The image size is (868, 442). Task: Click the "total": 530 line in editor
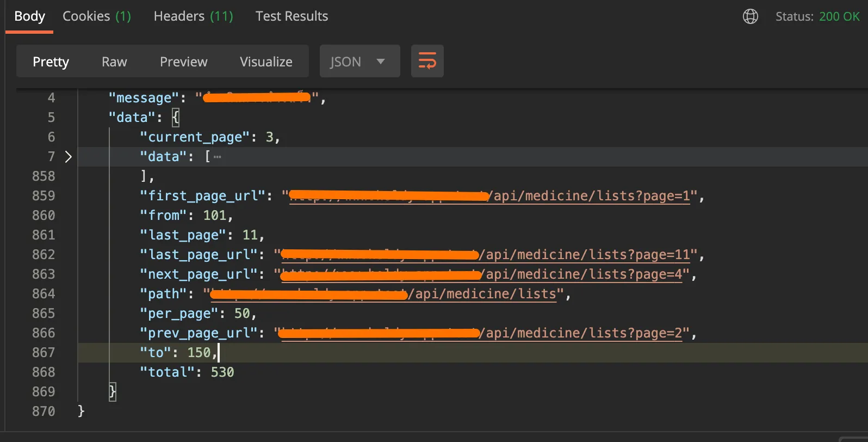[x=187, y=372]
